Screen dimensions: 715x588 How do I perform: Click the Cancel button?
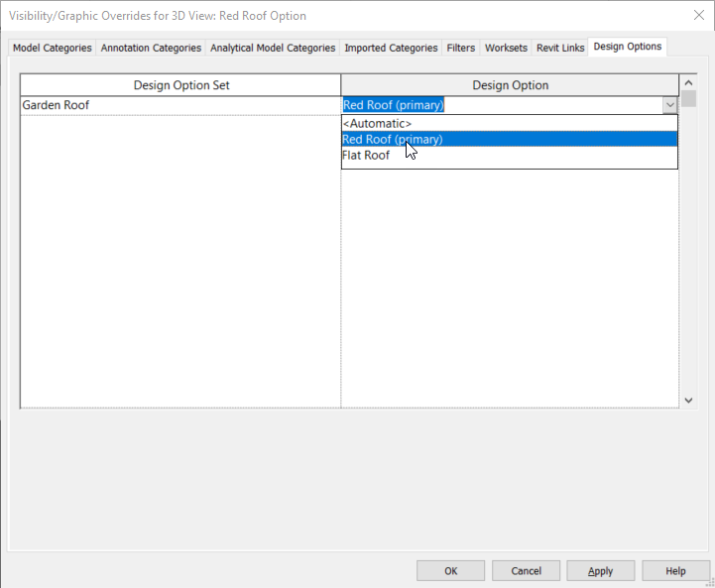click(526, 571)
